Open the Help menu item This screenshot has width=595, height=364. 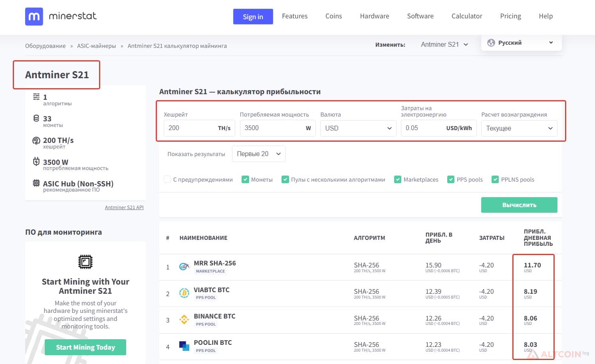545,16
